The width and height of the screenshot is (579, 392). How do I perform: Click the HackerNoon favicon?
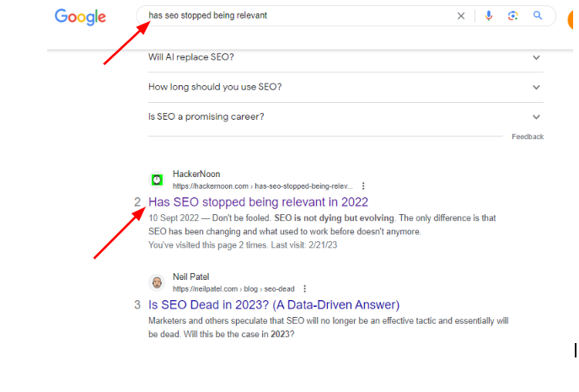pos(157,180)
